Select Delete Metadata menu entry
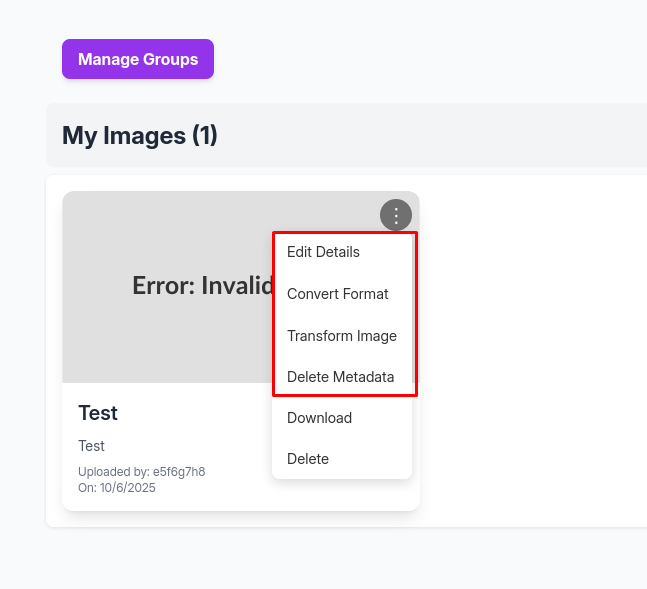 (x=340, y=377)
